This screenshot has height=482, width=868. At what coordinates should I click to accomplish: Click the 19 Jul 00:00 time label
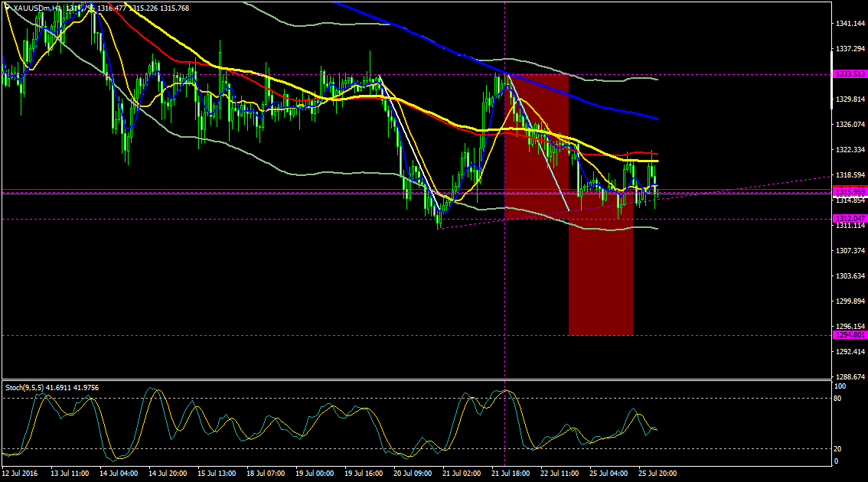(315, 474)
